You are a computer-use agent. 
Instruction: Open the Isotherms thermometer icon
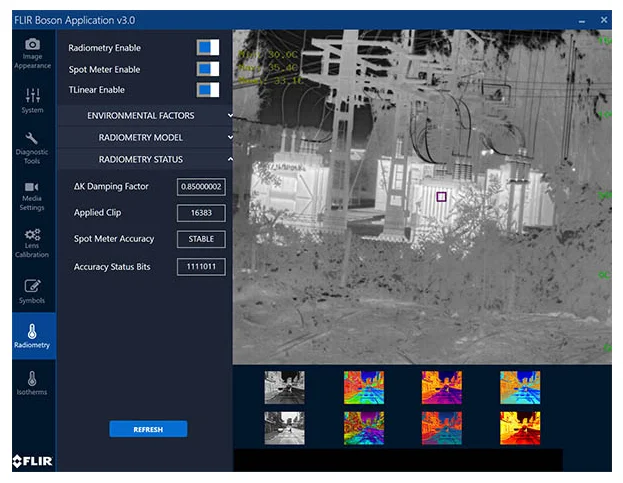coord(33,380)
